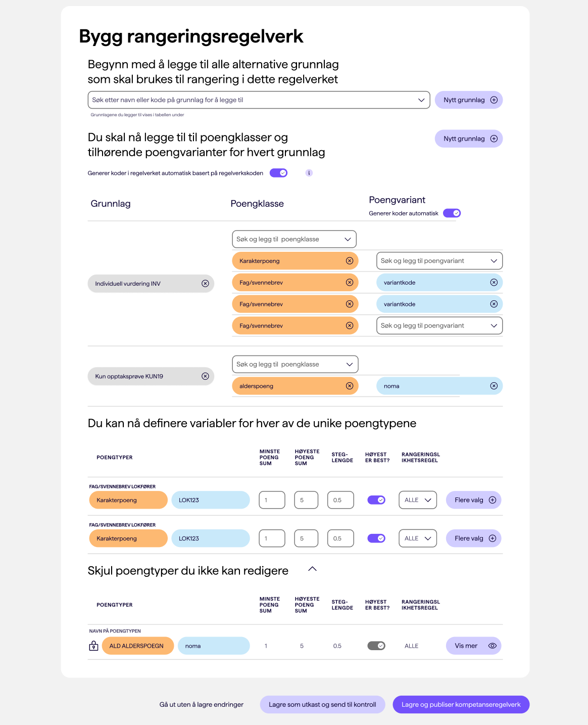Open the grunnlag search dropdown
The height and width of the screenshot is (725, 588).
259,100
